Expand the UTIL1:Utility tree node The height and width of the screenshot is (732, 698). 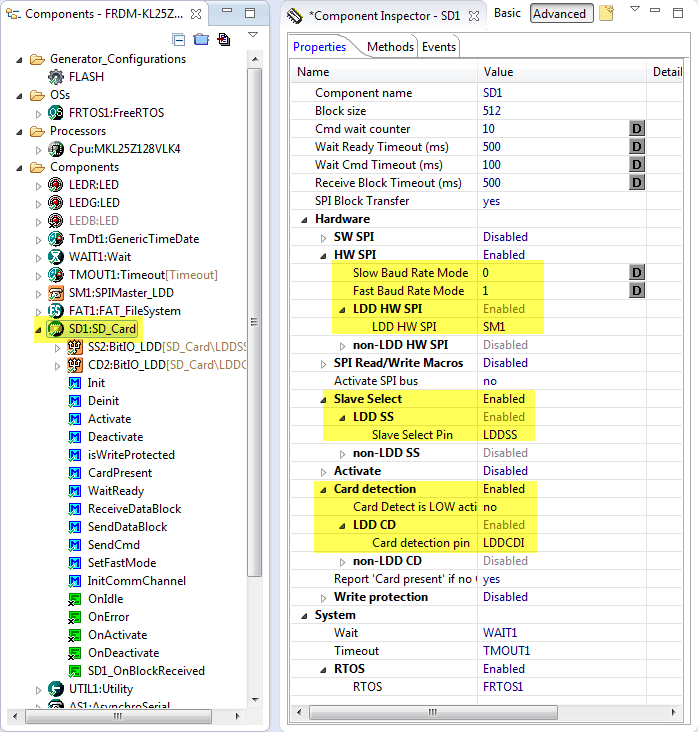click(39, 689)
